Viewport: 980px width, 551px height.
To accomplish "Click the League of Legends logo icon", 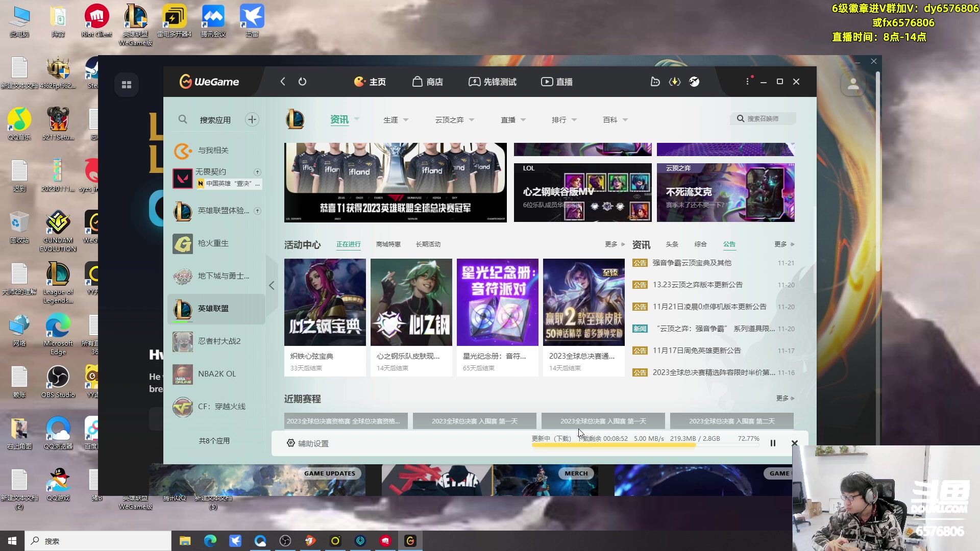I will 295,119.
